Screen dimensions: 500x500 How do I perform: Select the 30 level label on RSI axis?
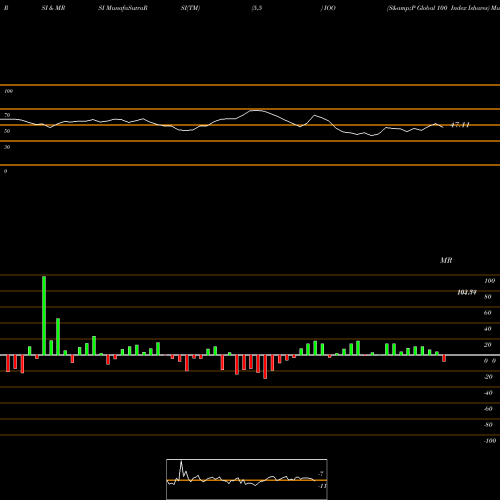coord(7,147)
